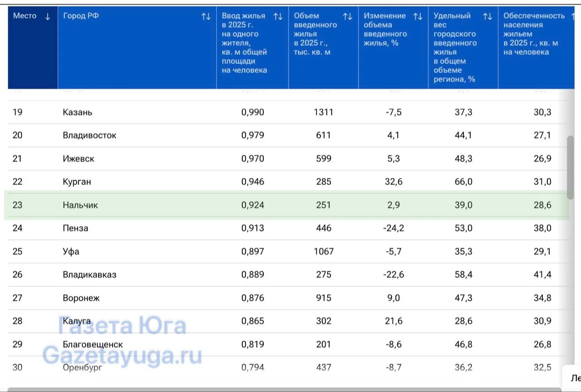Click the Город РФ header text
The image size is (581, 392).
point(81,16)
